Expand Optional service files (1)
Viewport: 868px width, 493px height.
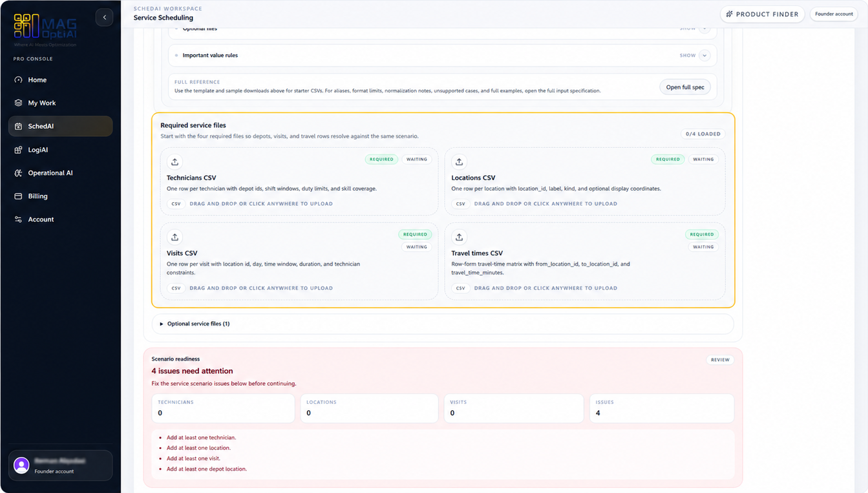pyautogui.click(x=443, y=324)
